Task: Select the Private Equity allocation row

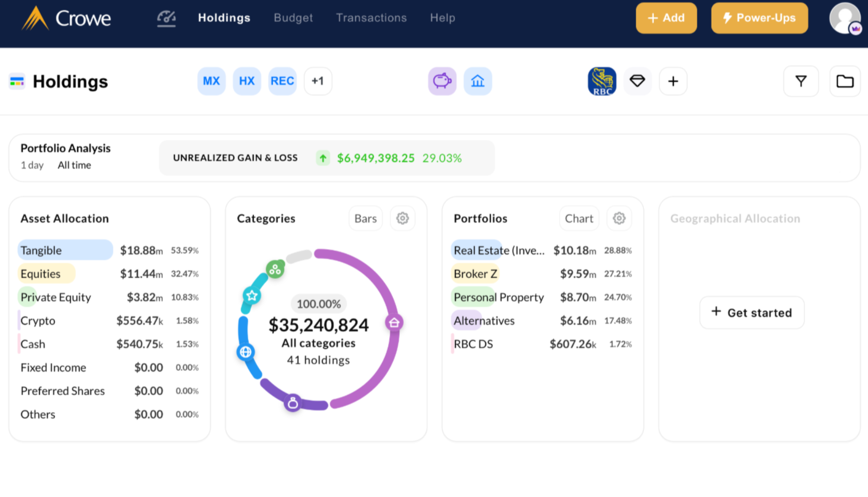Action: pos(109,297)
